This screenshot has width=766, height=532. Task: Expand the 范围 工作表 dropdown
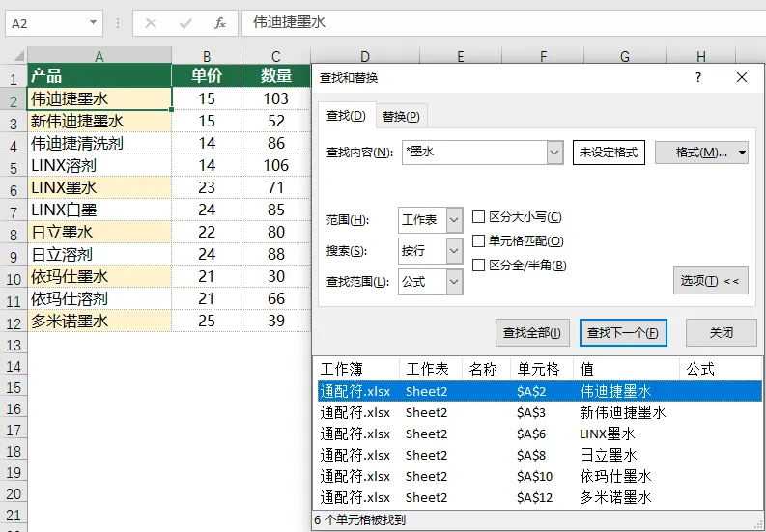point(454,220)
